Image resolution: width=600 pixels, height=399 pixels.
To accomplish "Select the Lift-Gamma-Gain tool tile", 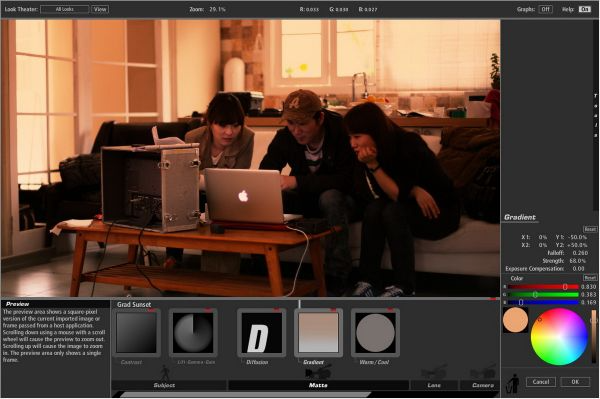I will tap(193, 332).
